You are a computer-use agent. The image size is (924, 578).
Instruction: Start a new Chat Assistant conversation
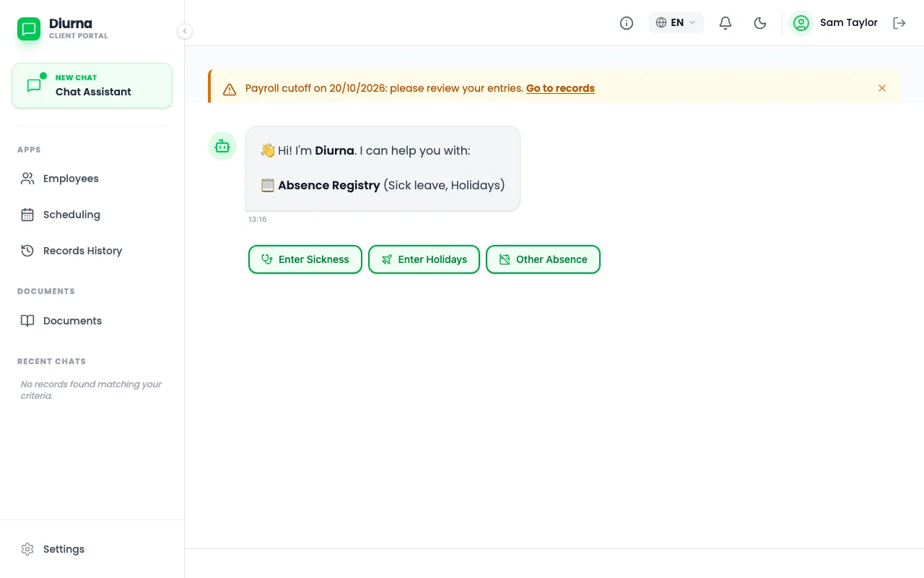click(92, 85)
